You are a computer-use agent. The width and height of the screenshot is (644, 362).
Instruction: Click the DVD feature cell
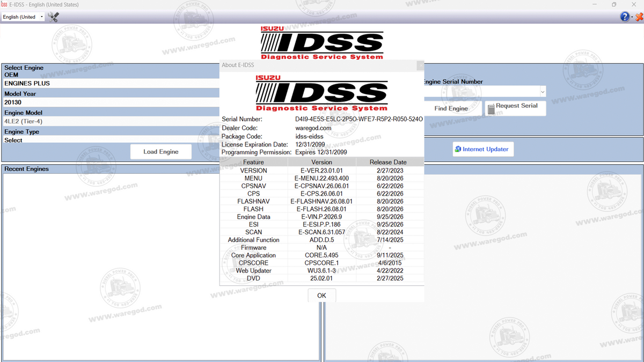[253, 278]
